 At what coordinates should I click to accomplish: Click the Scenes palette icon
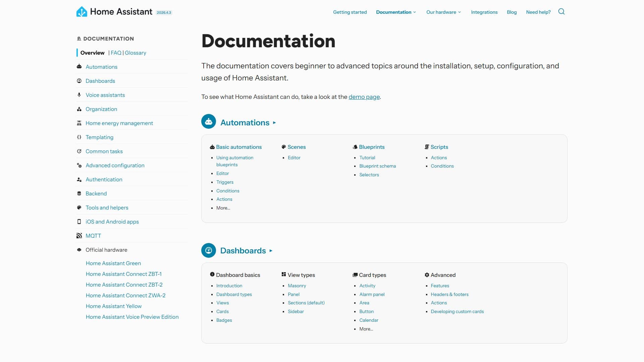[284, 147]
